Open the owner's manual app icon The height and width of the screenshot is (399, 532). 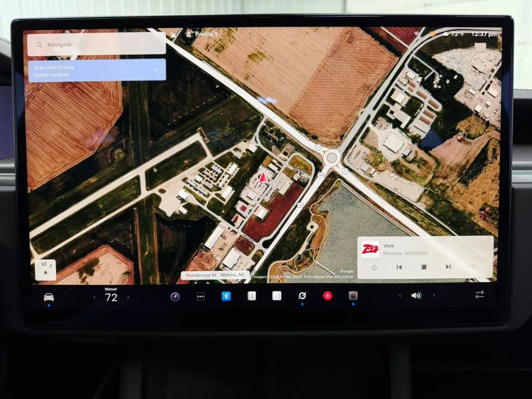[x=251, y=296]
